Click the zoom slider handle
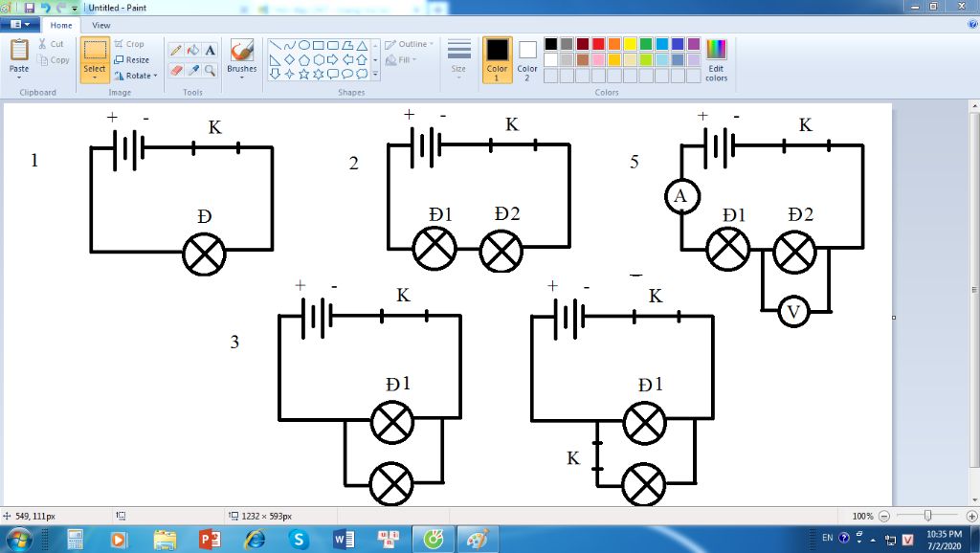Screen dimensions: 980x553 coord(928,516)
